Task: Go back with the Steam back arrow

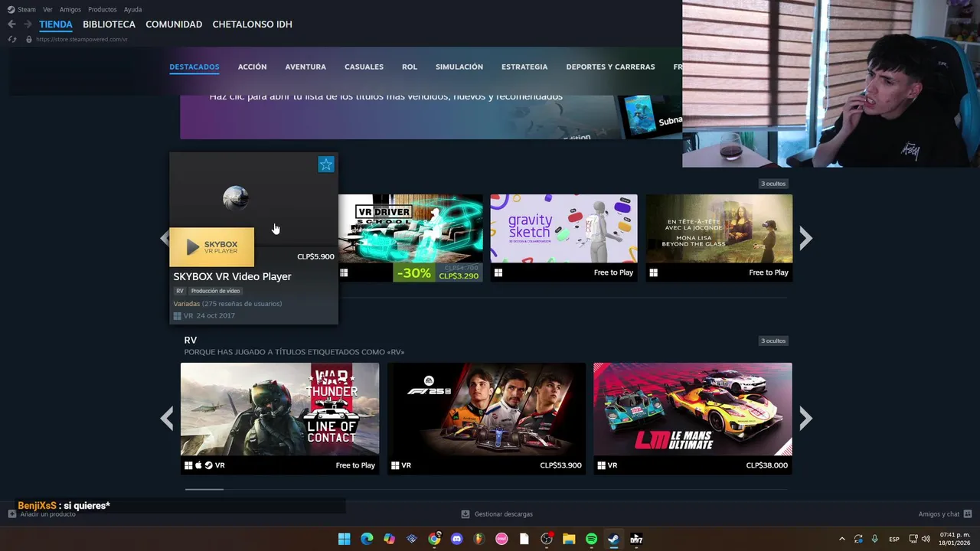Action: [11, 24]
